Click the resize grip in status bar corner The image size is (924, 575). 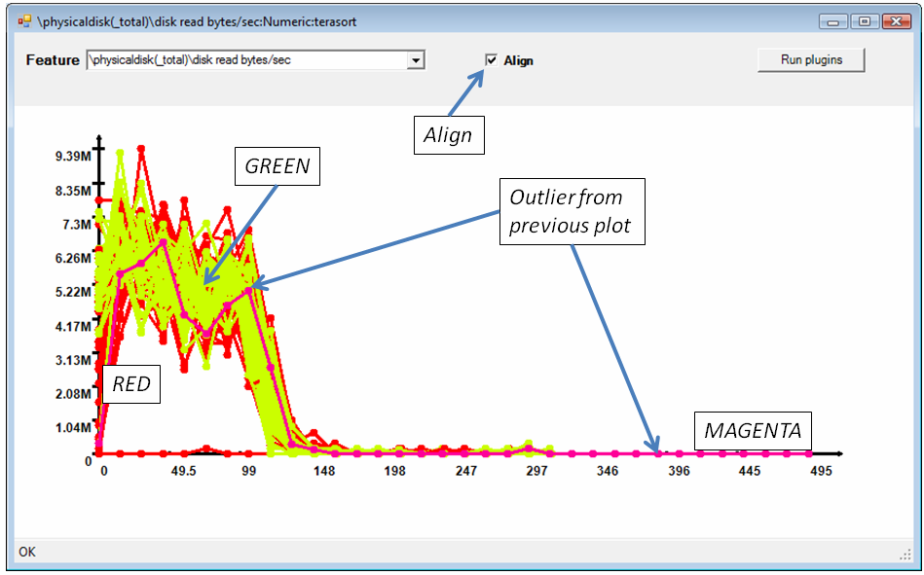[905, 554]
